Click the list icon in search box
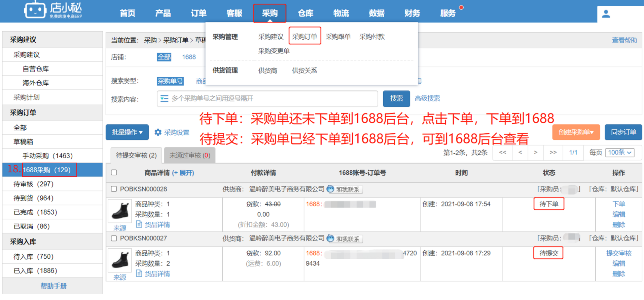The height and width of the screenshot is (300, 644). (164, 98)
